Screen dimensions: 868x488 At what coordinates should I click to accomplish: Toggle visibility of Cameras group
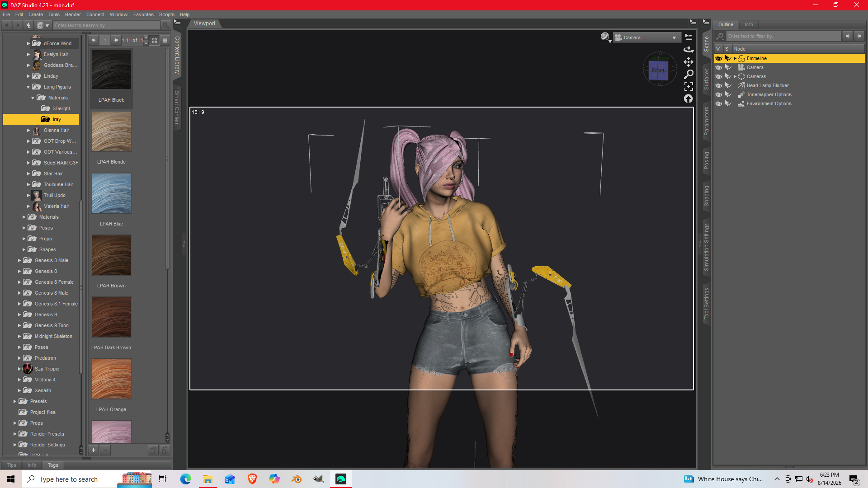719,76
